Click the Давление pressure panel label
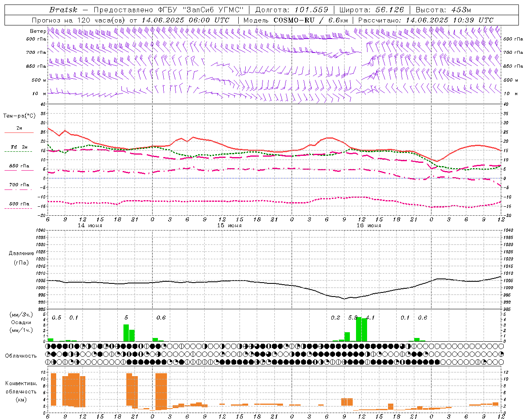 click(x=21, y=253)
